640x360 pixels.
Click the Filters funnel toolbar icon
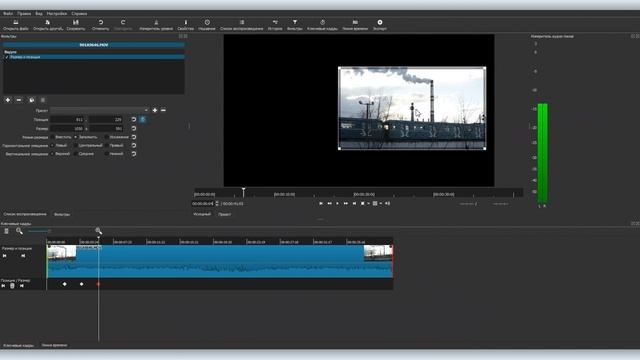tap(295, 22)
